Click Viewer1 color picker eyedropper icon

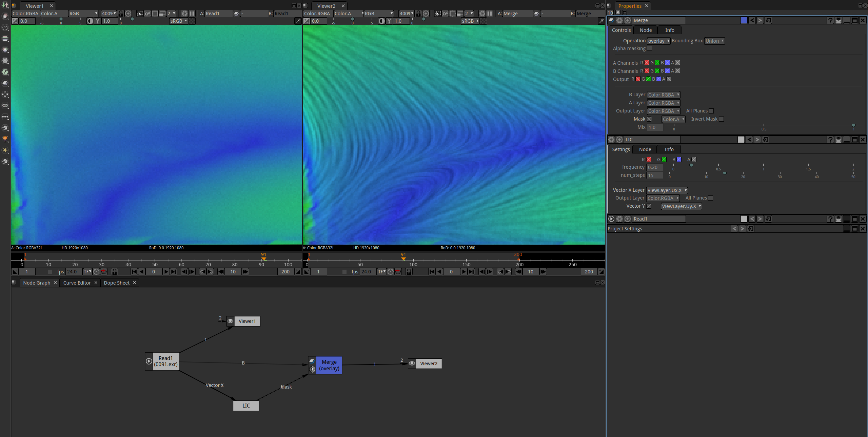tap(298, 21)
